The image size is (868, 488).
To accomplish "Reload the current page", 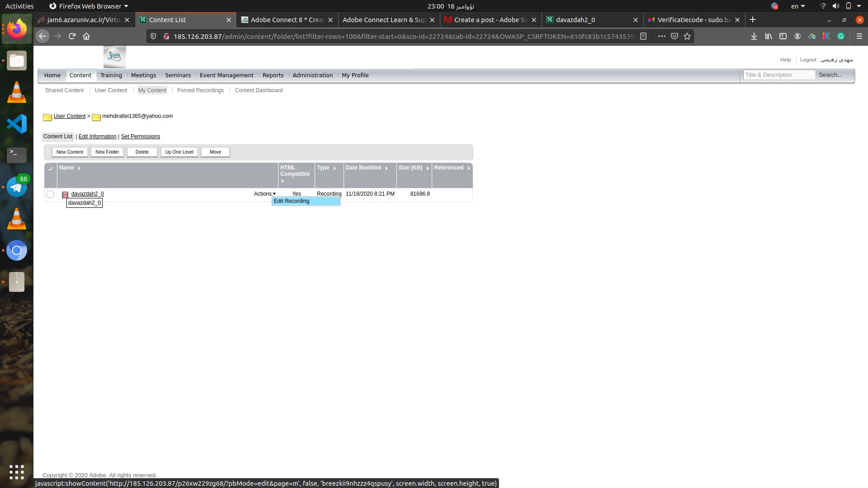I will pyautogui.click(x=72, y=36).
